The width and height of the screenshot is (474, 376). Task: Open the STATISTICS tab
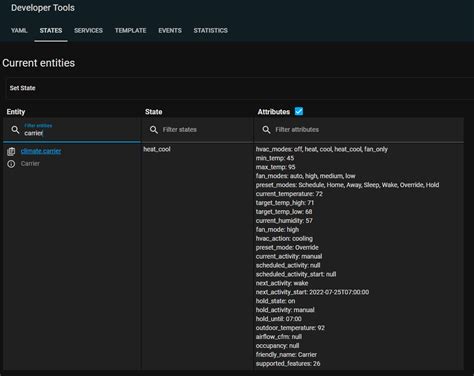(x=210, y=31)
